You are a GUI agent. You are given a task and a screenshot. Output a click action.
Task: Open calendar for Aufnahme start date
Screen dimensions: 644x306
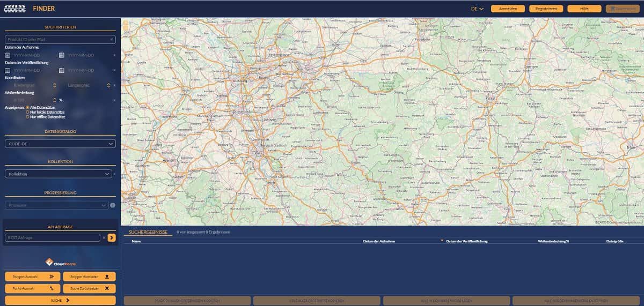(x=8, y=55)
